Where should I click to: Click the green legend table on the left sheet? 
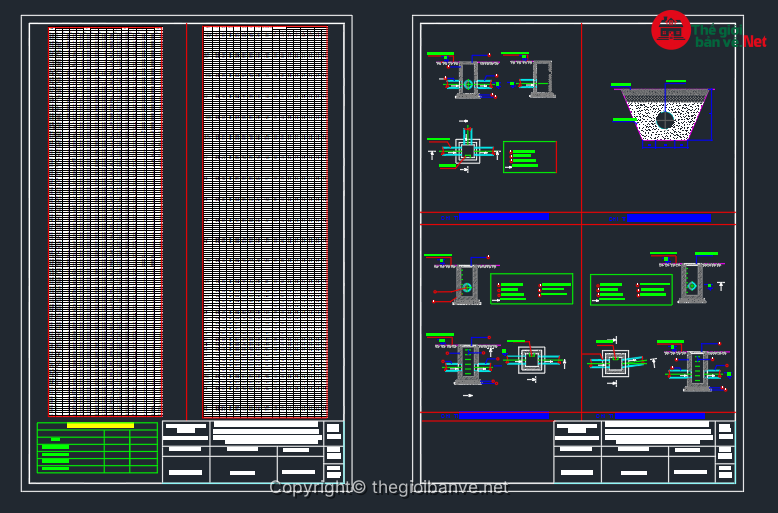point(97,448)
